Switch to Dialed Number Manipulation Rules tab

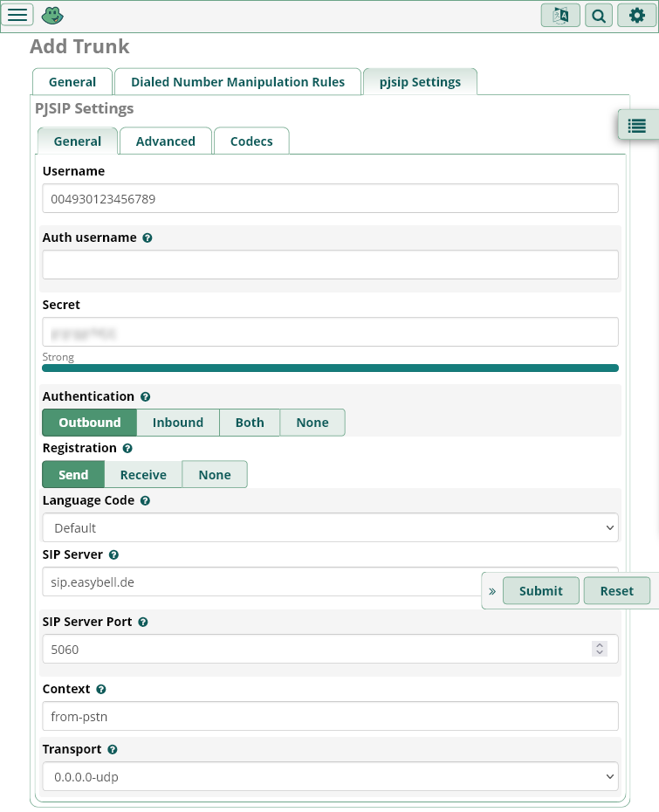(x=237, y=82)
